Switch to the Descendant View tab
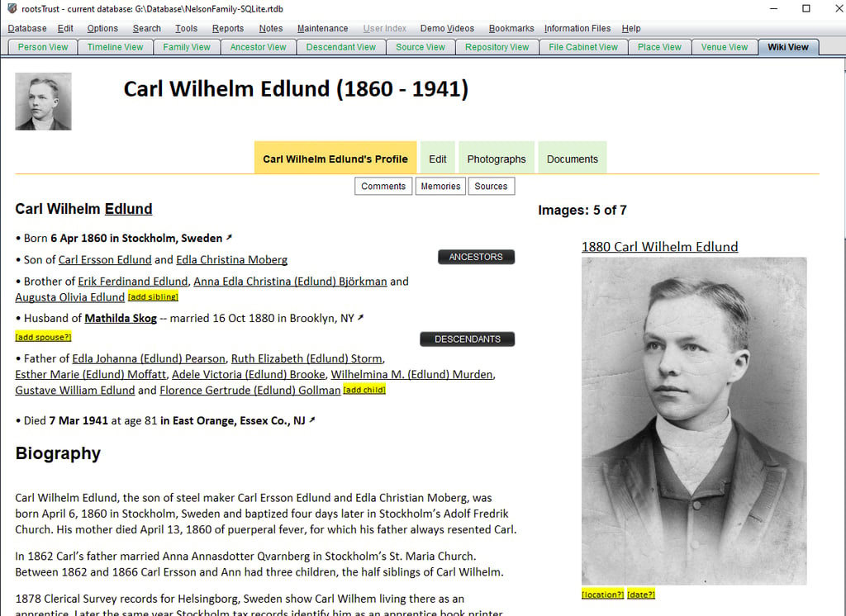The width and height of the screenshot is (846, 616). coord(341,47)
